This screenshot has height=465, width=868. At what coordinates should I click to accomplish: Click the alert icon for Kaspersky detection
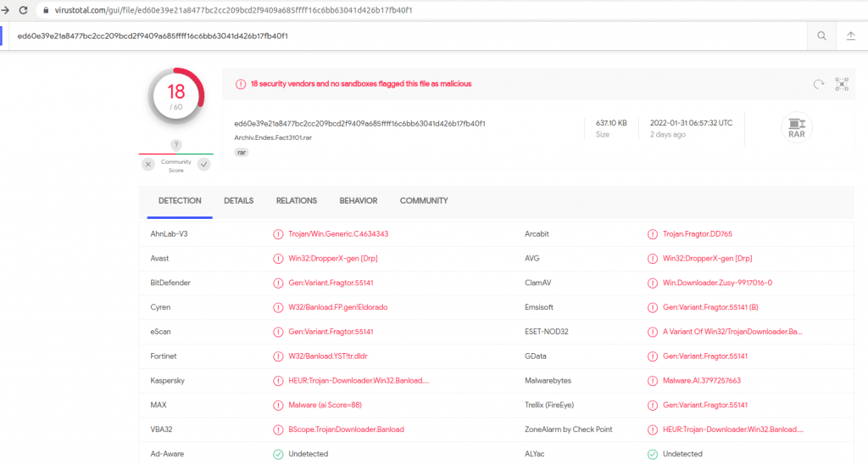coord(278,381)
